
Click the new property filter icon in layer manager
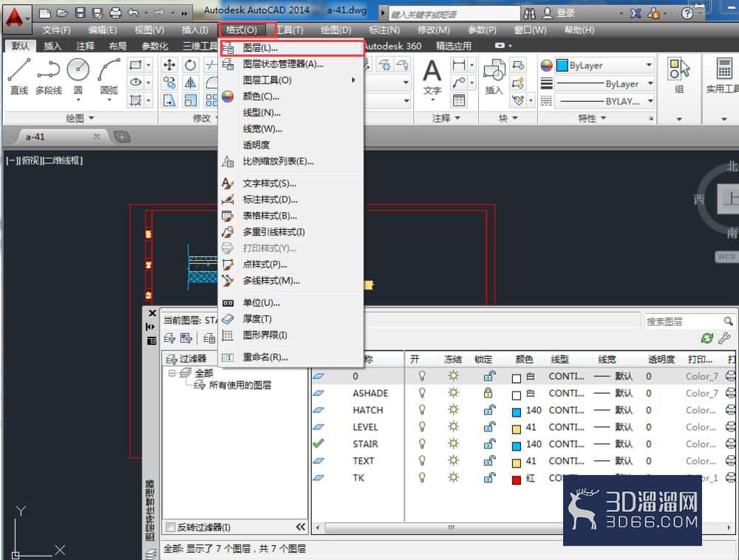click(x=170, y=338)
